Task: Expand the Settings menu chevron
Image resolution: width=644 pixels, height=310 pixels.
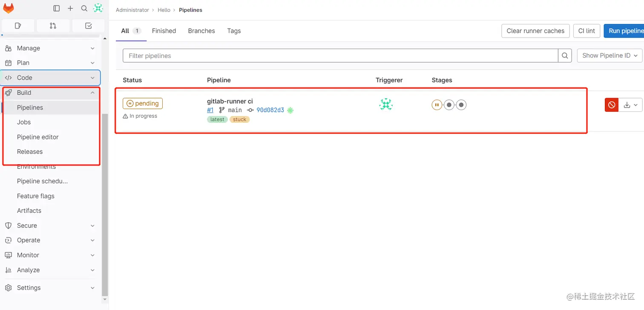Action: [x=92, y=288]
